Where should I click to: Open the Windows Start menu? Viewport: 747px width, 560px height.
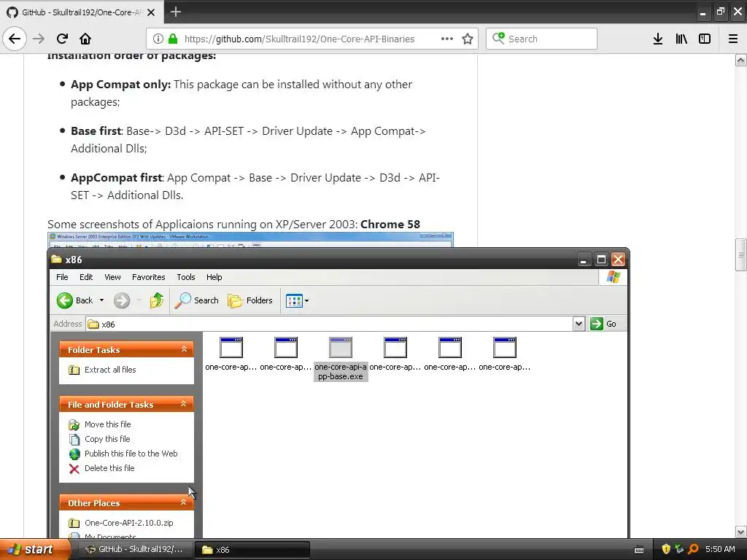point(34,550)
